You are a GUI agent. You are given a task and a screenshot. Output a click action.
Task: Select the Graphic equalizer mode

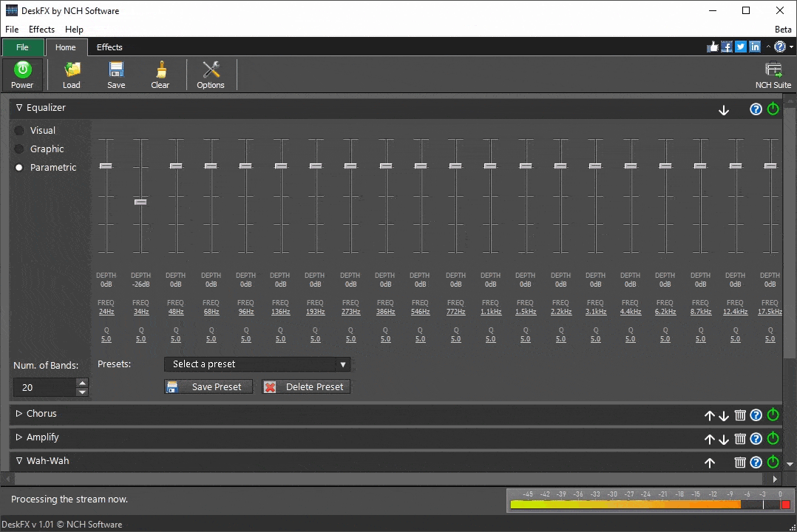(x=19, y=149)
